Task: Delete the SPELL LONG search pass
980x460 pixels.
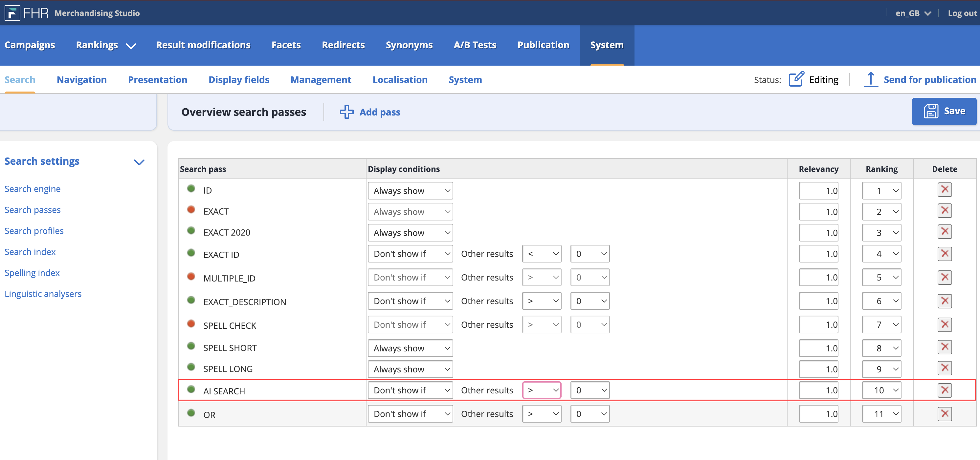Action: (944, 368)
